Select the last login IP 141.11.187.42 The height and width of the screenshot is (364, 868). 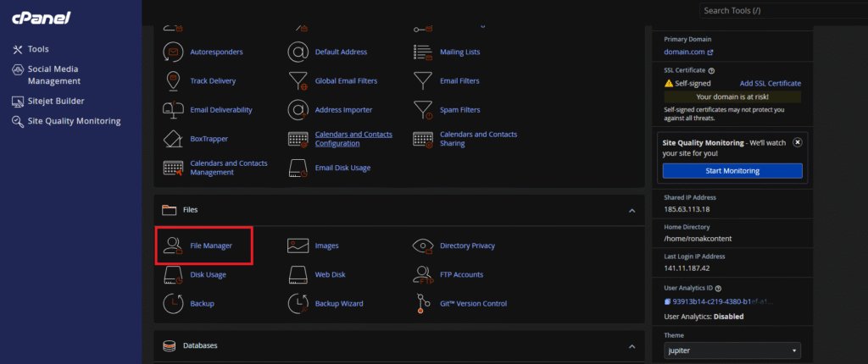[687, 268]
